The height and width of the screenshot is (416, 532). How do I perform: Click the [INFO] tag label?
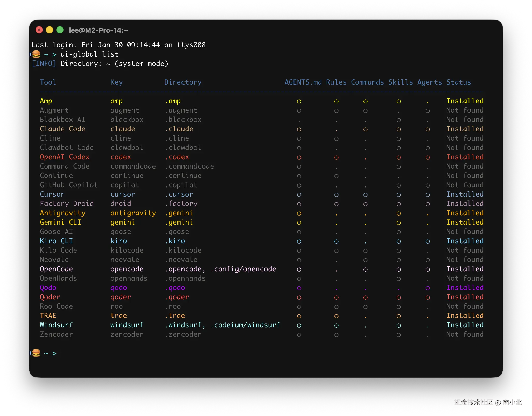tap(44, 64)
